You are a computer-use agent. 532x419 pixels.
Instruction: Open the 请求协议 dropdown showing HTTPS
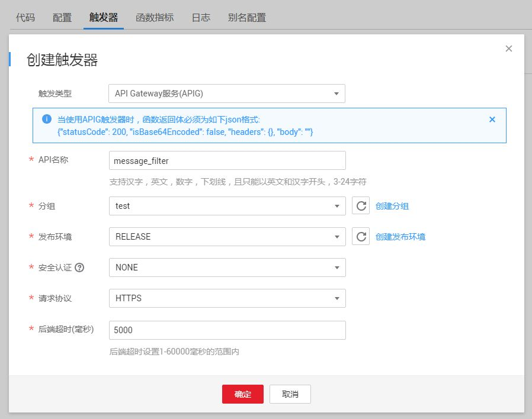click(227, 298)
